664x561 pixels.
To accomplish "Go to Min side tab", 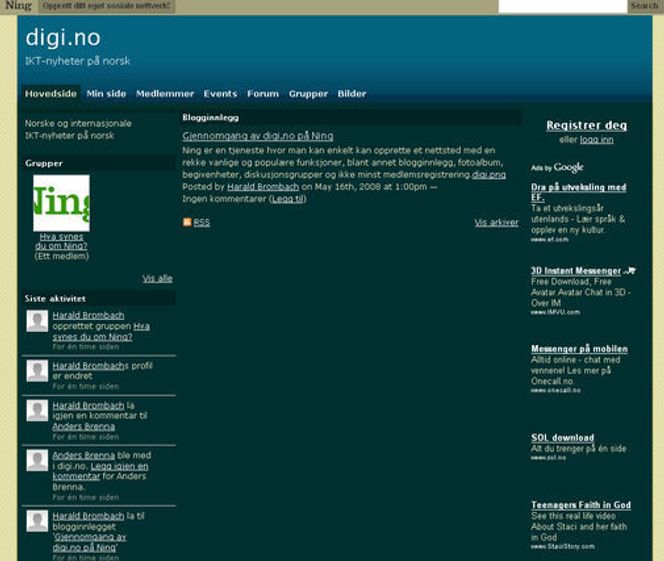I will tap(106, 94).
